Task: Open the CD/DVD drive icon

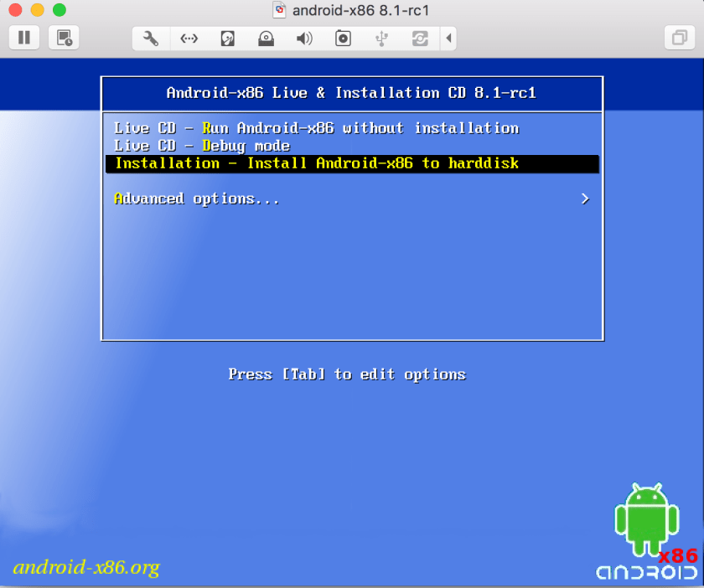Action: 266,38
